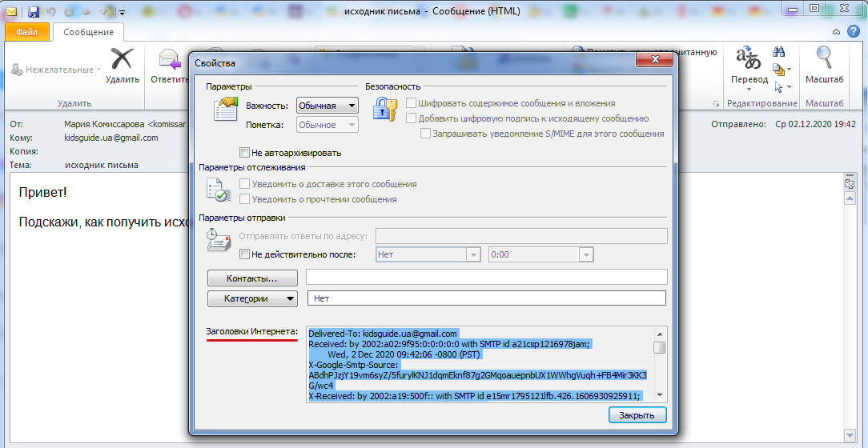Click scroll-down arrow of Internet headers box
The width and height of the screenshot is (868, 448).
click(x=659, y=394)
